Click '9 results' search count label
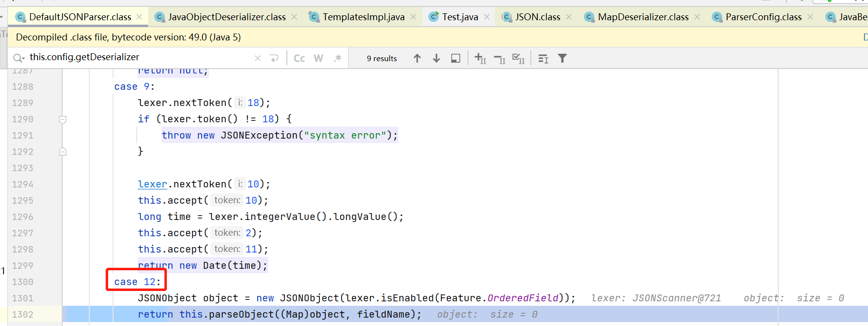 382,58
